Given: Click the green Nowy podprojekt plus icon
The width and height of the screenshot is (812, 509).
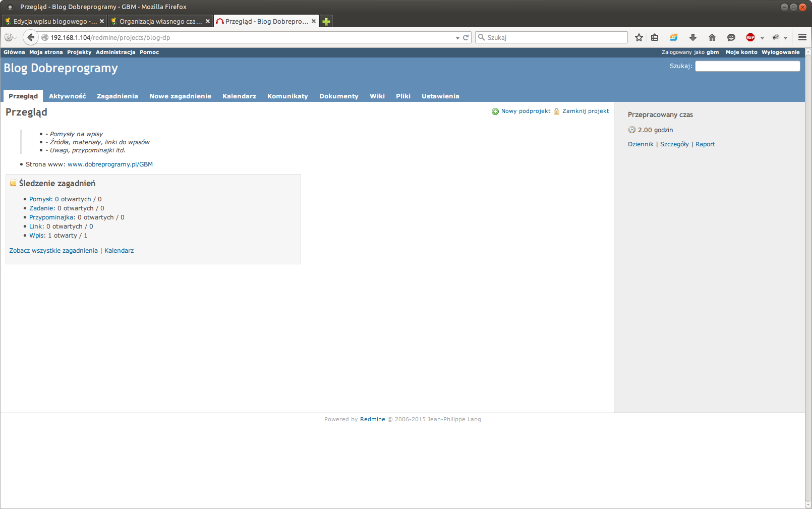Looking at the screenshot, I should [x=495, y=111].
